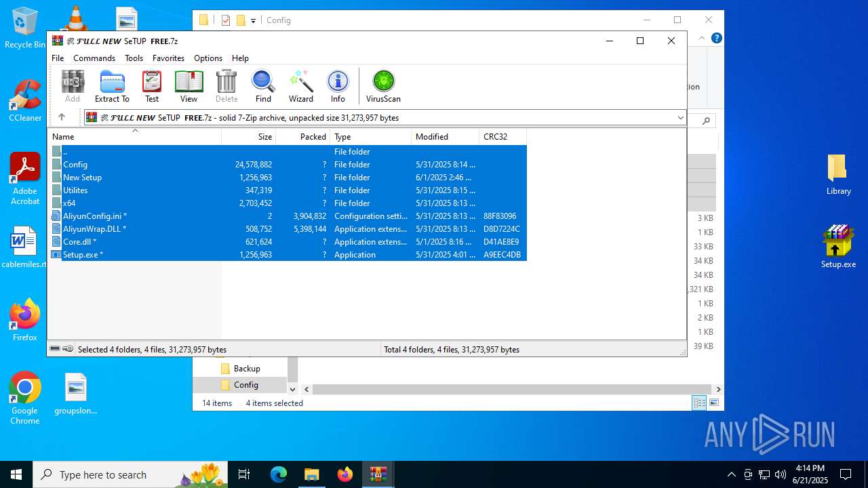Image resolution: width=868 pixels, height=488 pixels.
Task: Click Explorer horizontal scrollbar left arrow
Action: point(307,389)
